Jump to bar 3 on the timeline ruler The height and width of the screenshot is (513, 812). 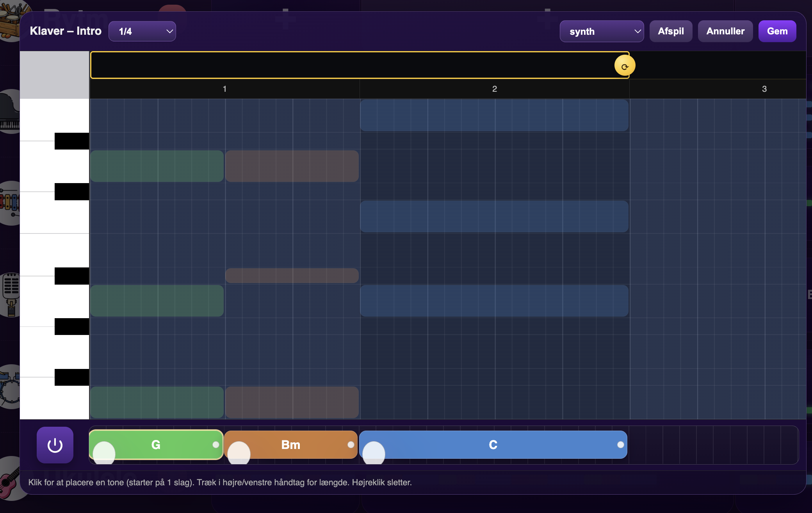point(764,89)
